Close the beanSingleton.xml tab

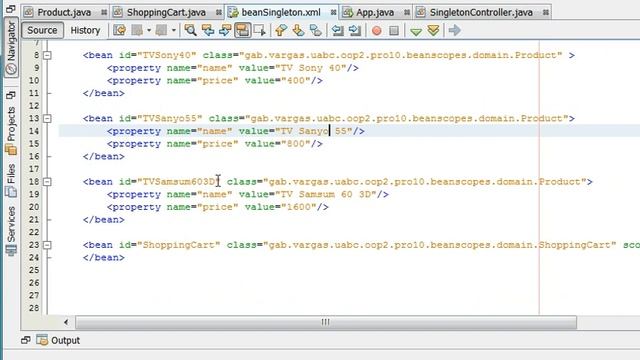click(x=333, y=13)
